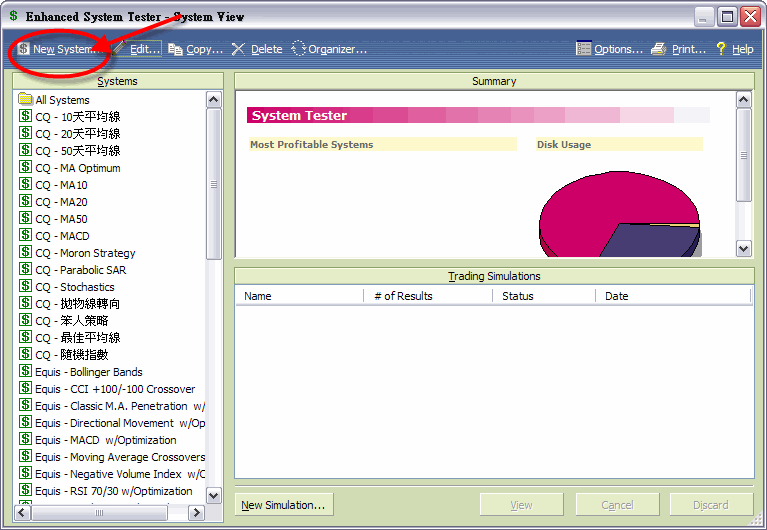Click the Summary panel header

click(494, 81)
